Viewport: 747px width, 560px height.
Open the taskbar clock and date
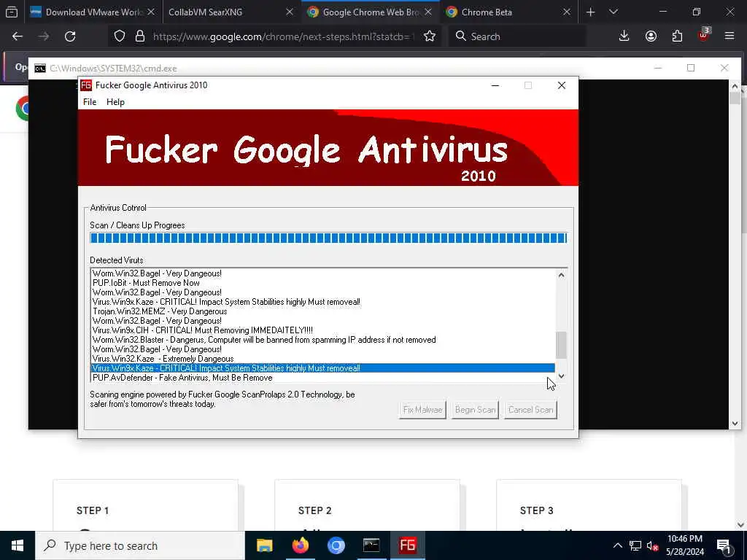pos(684,545)
